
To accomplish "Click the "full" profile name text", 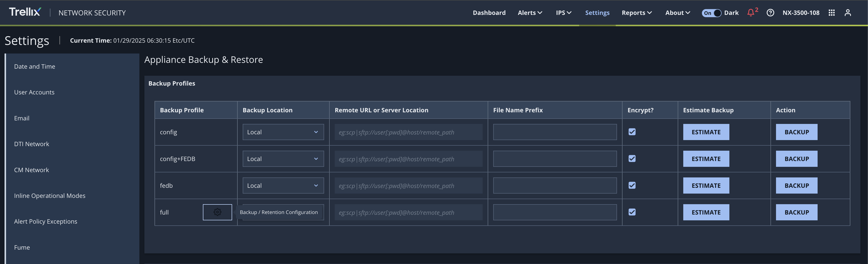I will click(164, 212).
